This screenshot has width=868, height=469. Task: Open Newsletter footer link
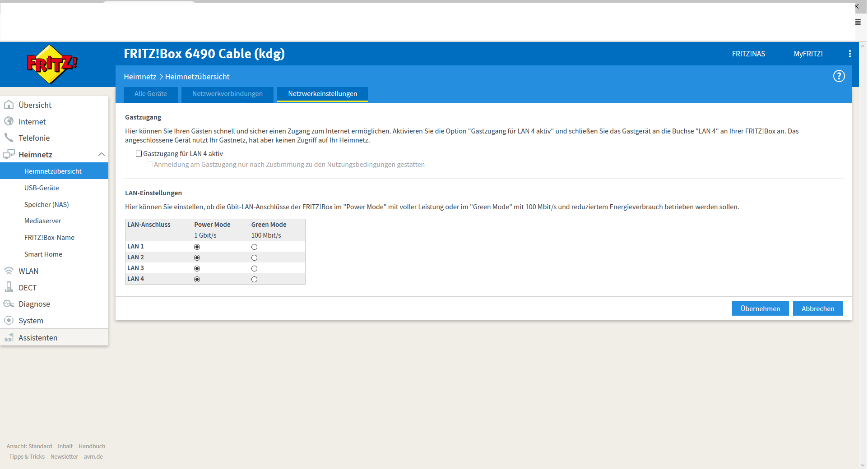coord(64,456)
